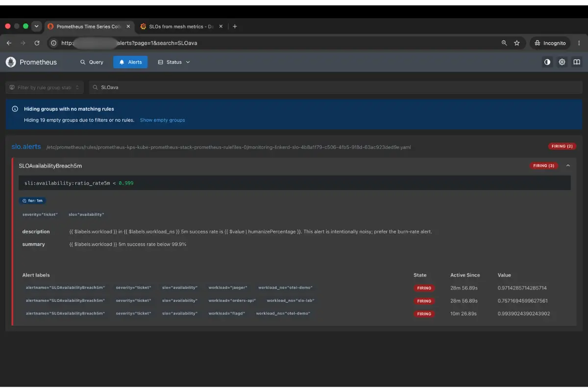Go forward in browser history
This screenshot has width=588, height=392.
coord(23,43)
